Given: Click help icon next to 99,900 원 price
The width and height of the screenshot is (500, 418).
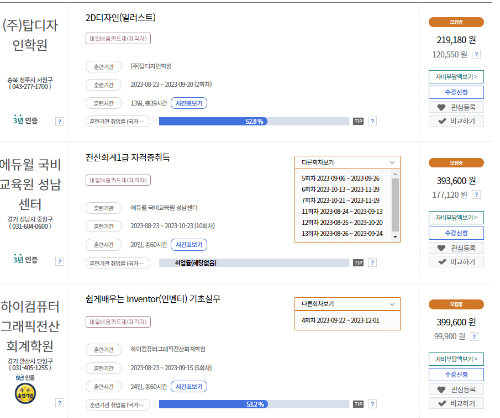Looking at the screenshot, I should (x=474, y=336).
